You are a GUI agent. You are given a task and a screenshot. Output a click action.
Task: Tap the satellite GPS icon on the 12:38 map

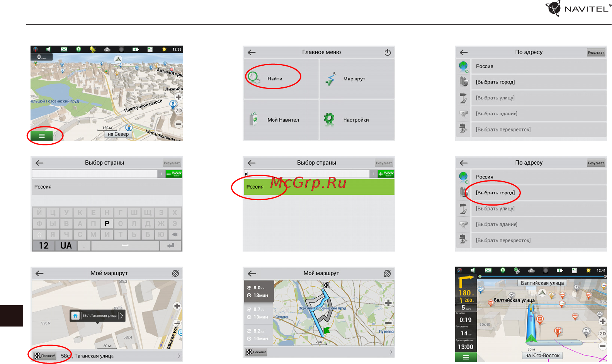pos(93,49)
